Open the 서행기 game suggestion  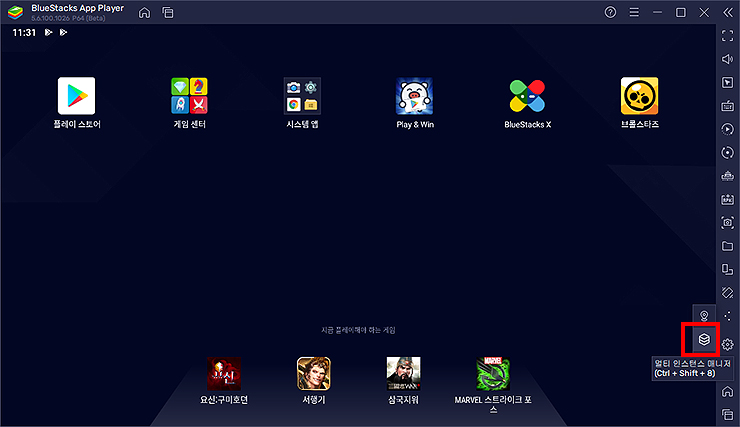[x=314, y=374]
